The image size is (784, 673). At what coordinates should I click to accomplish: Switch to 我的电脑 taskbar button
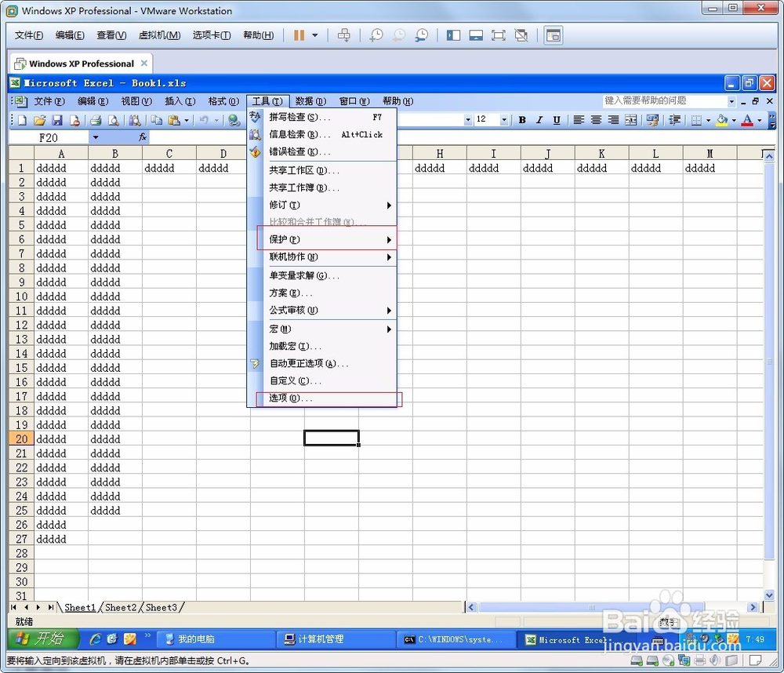pos(216,639)
